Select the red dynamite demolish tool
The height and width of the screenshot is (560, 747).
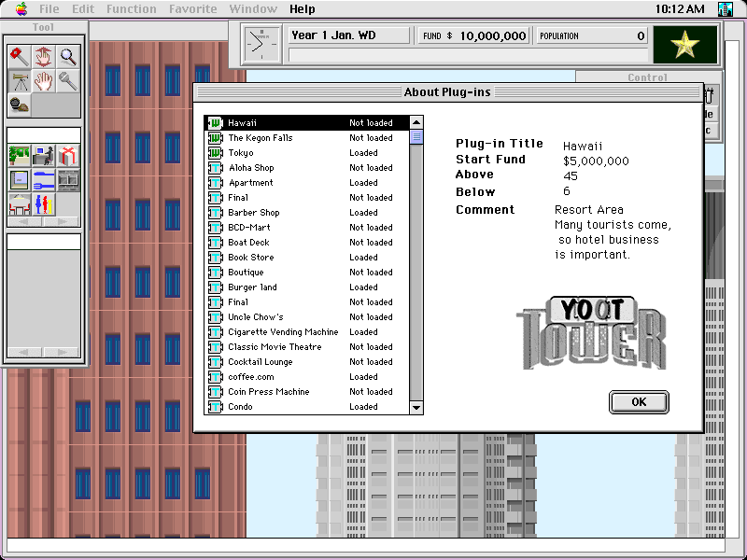[19, 56]
